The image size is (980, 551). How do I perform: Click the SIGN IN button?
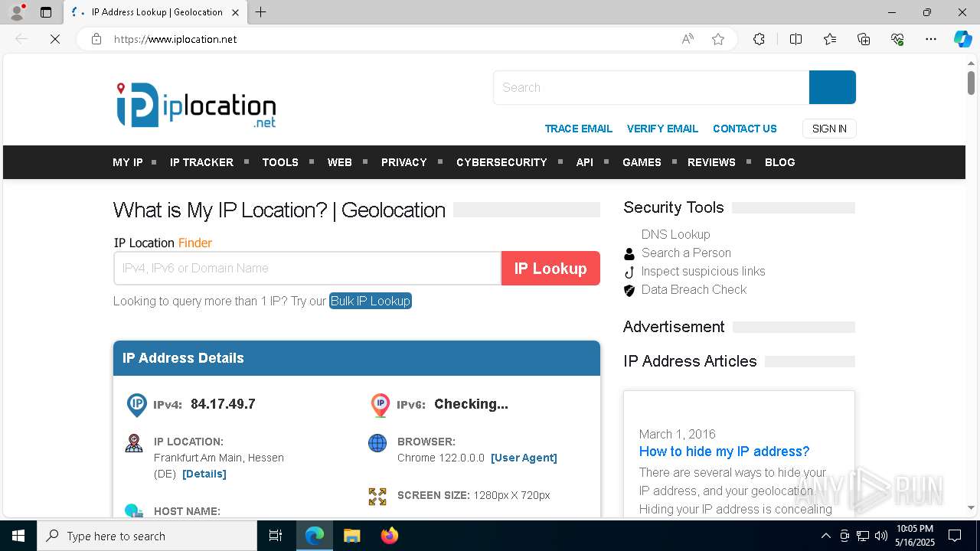click(x=829, y=129)
